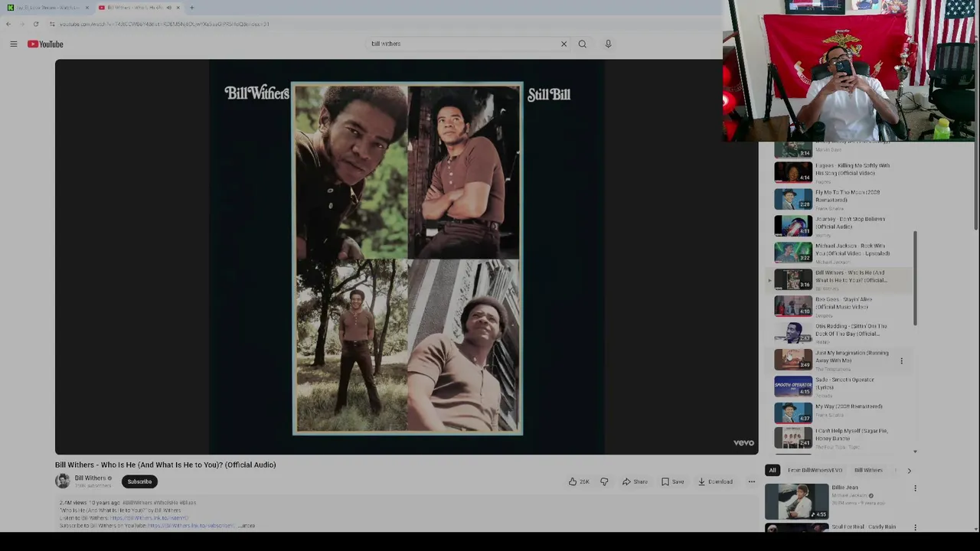Subscribe to the Bill Withers channel
Screen dimensions: 980x551
pos(139,481)
